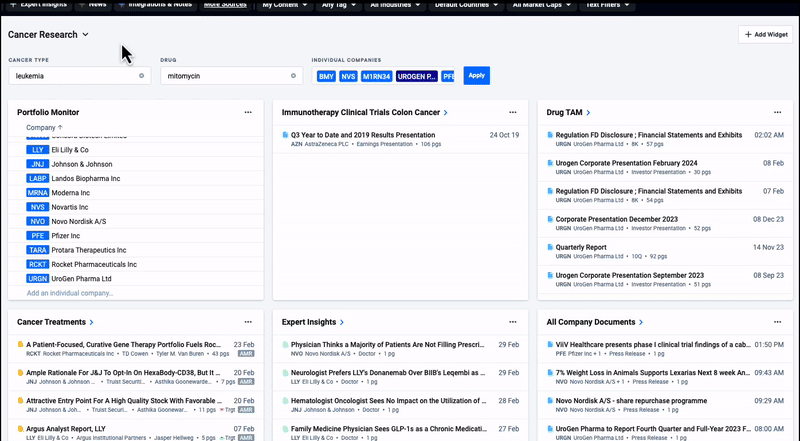Click the NVO ticker badge
Screen dimensions: 800x441
coord(37,222)
